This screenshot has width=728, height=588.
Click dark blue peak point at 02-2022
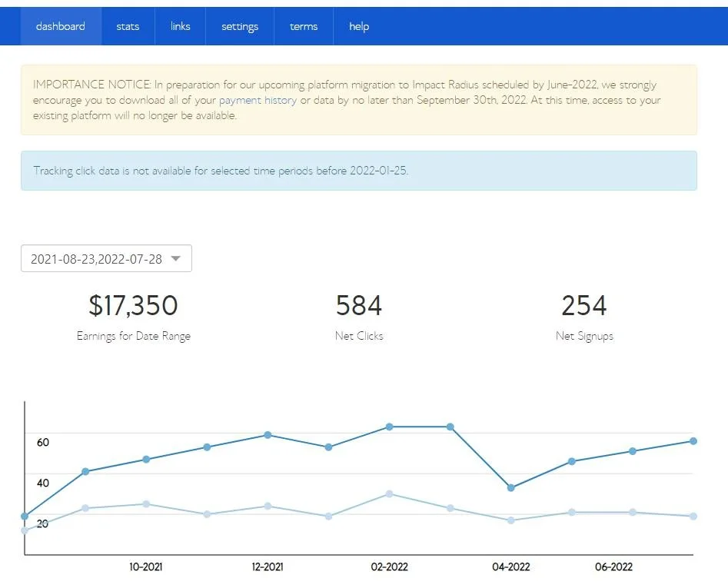390,427
